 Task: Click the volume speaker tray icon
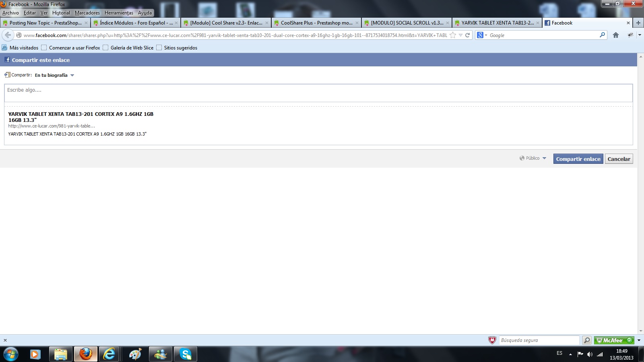(x=590, y=354)
